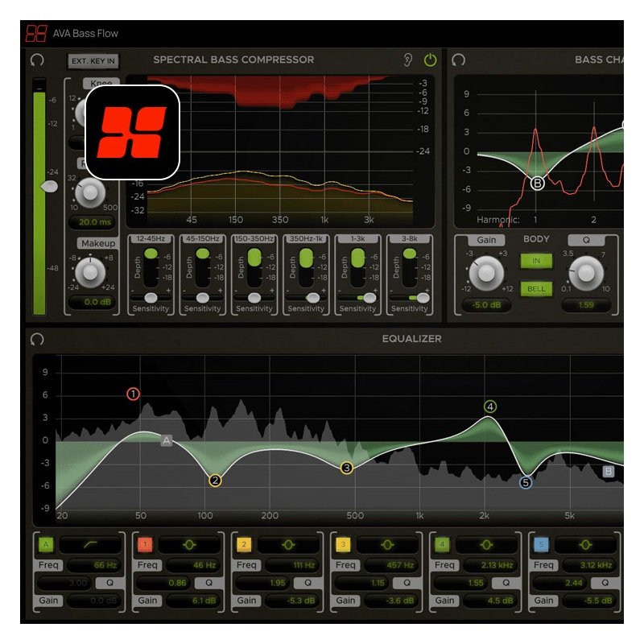Click the 2.13 kHz frequency field
644x644 pixels.
(492, 565)
